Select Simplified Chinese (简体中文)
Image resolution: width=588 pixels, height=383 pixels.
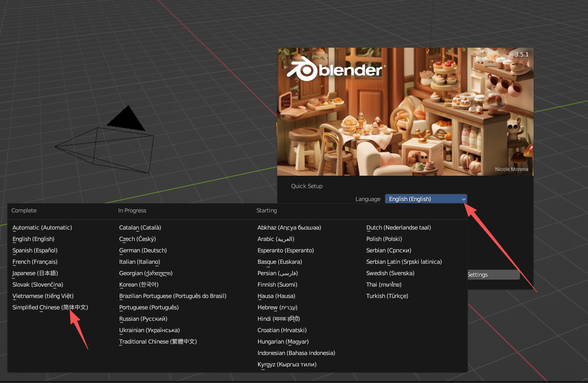tap(50, 307)
